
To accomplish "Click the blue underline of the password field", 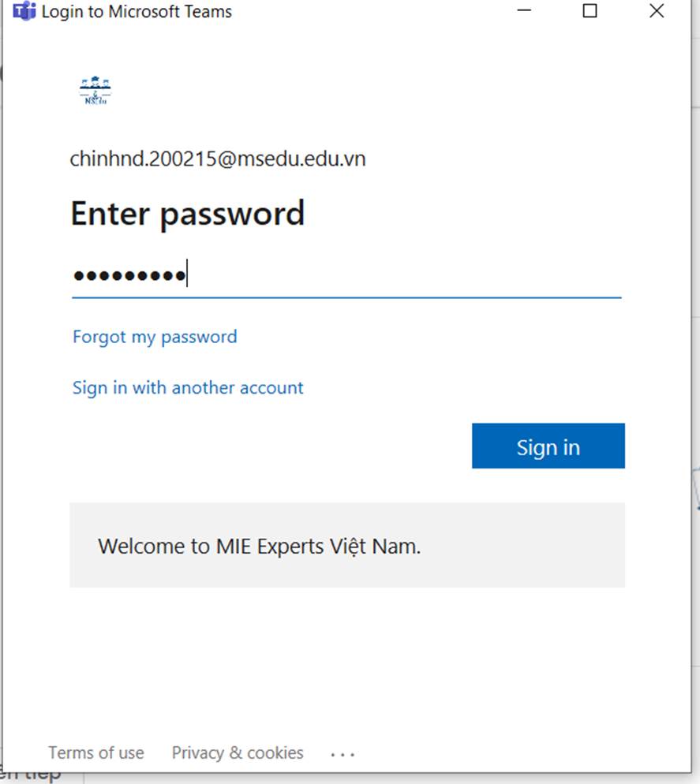I will point(346,297).
